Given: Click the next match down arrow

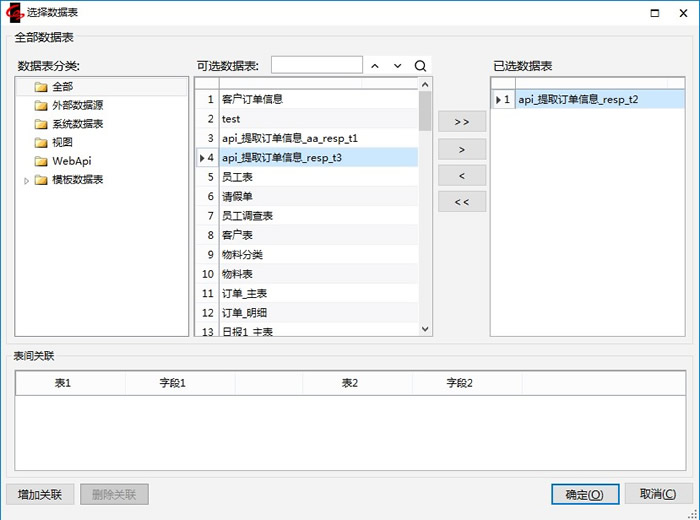Looking at the screenshot, I should 398,66.
